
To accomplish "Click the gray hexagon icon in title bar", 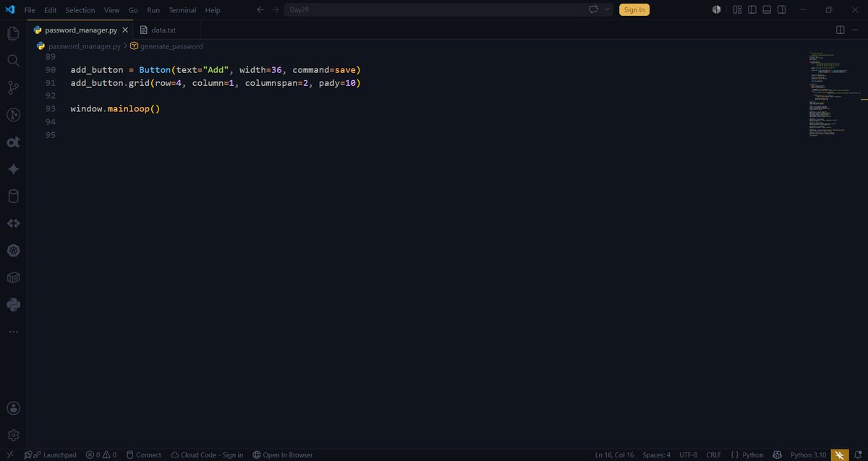I will coord(717,10).
